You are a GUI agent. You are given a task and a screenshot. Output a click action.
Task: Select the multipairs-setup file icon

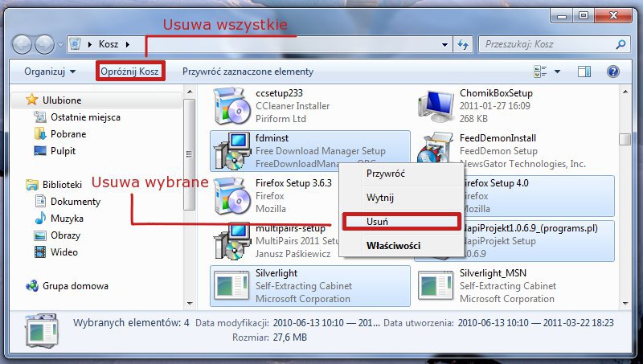(x=231, y=242)
